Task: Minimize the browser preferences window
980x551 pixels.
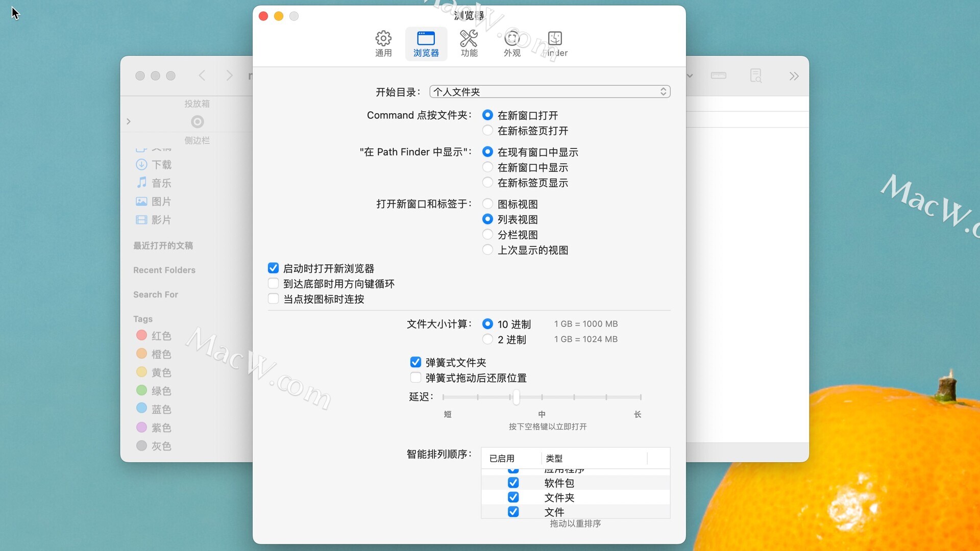Action: pos(279,16)
